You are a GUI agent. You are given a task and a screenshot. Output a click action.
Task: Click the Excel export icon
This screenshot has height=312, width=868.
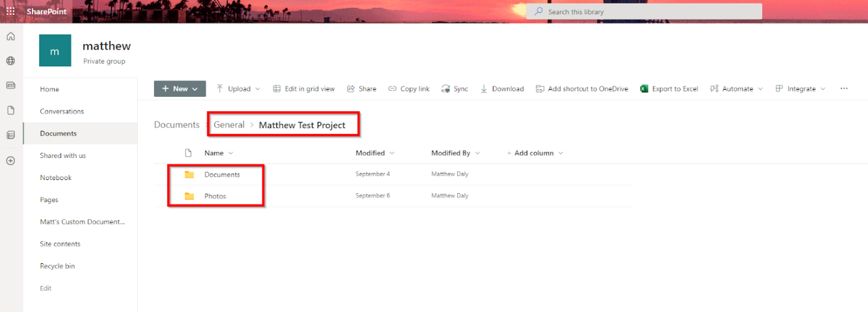tap(644, 89)
